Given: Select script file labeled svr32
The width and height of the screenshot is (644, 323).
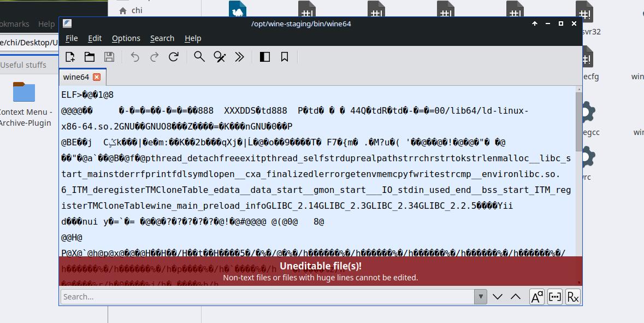Looking at the screenshot, I should tap(587, 19).
